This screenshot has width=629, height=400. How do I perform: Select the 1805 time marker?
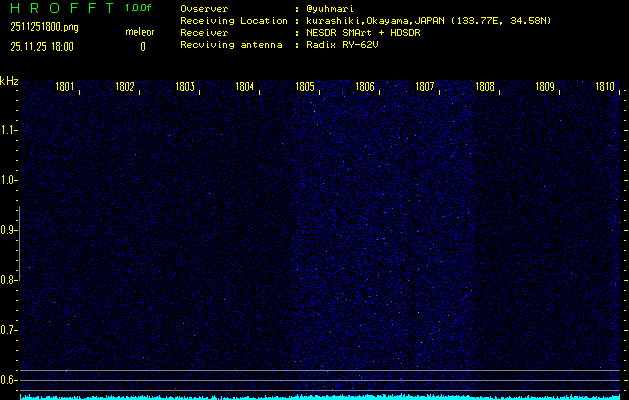coord(305,87)
